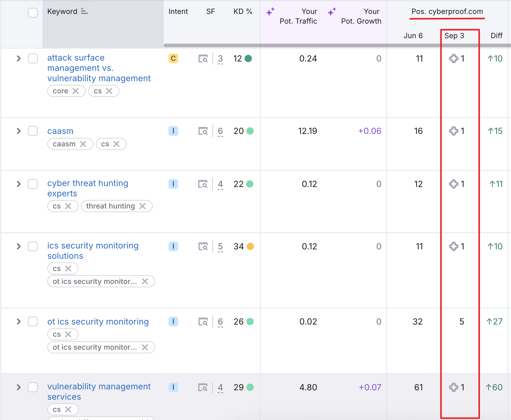The image size is (511, 420).
Task: Remove the 'threat hunting' tag
Action: click(142, 206)
